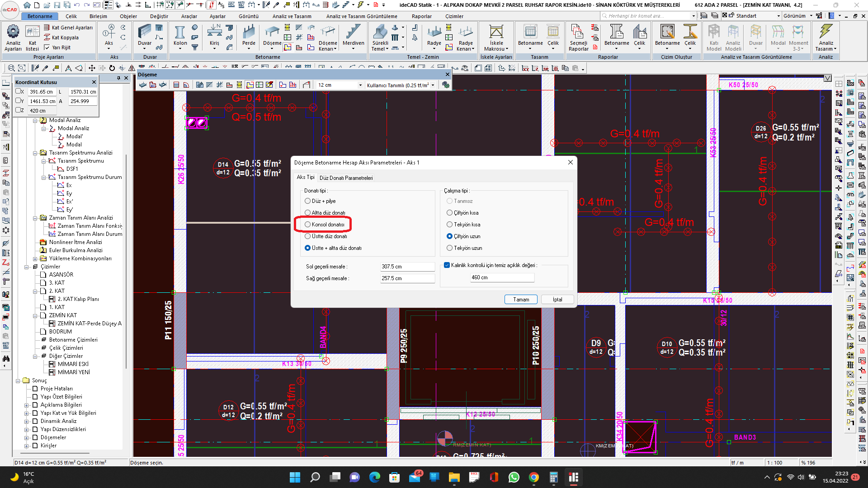Open Modal analysis display icon
The image size is (868, 488).
778,37
